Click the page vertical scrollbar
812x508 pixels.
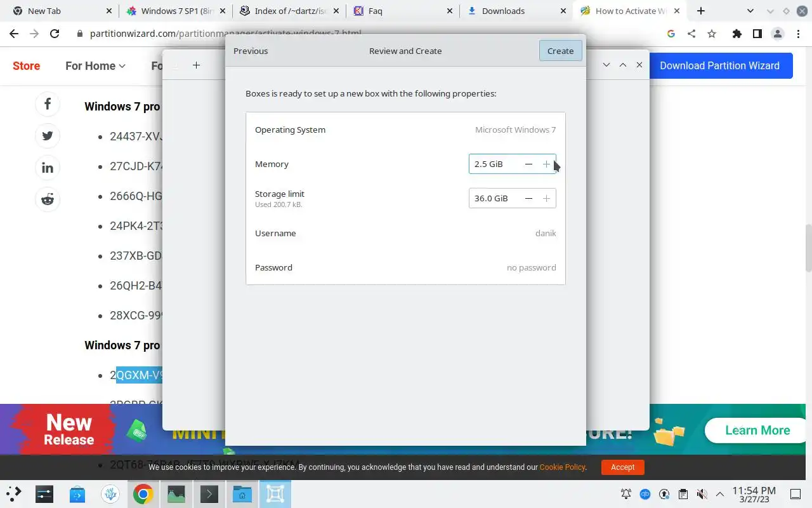pyautogui.click(x=808, y=248)
